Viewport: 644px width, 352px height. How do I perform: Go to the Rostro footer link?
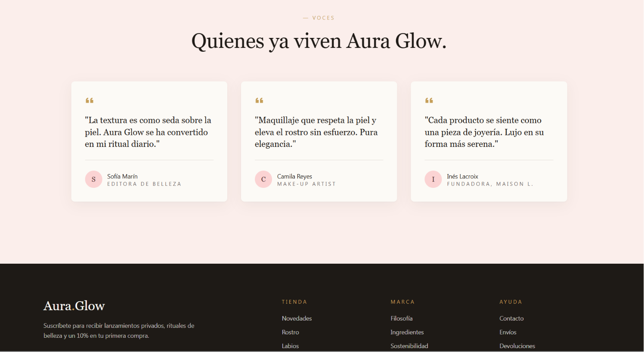click(291, 332)
